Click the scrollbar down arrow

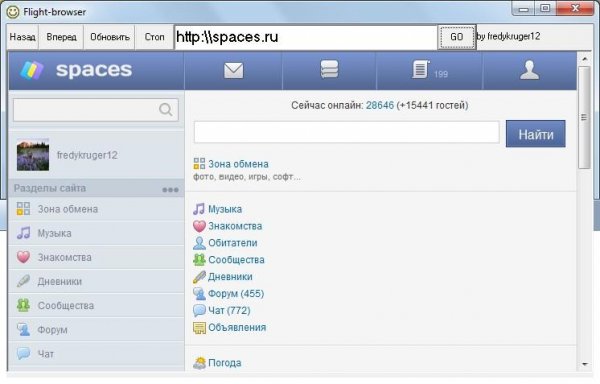(584, 364)
